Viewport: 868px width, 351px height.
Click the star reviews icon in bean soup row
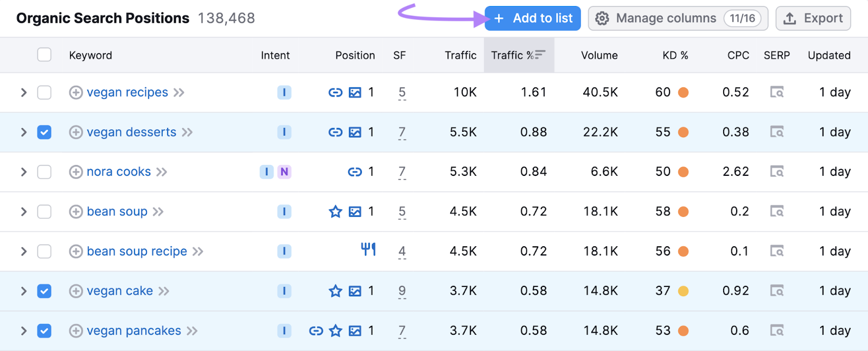[336, 212]
